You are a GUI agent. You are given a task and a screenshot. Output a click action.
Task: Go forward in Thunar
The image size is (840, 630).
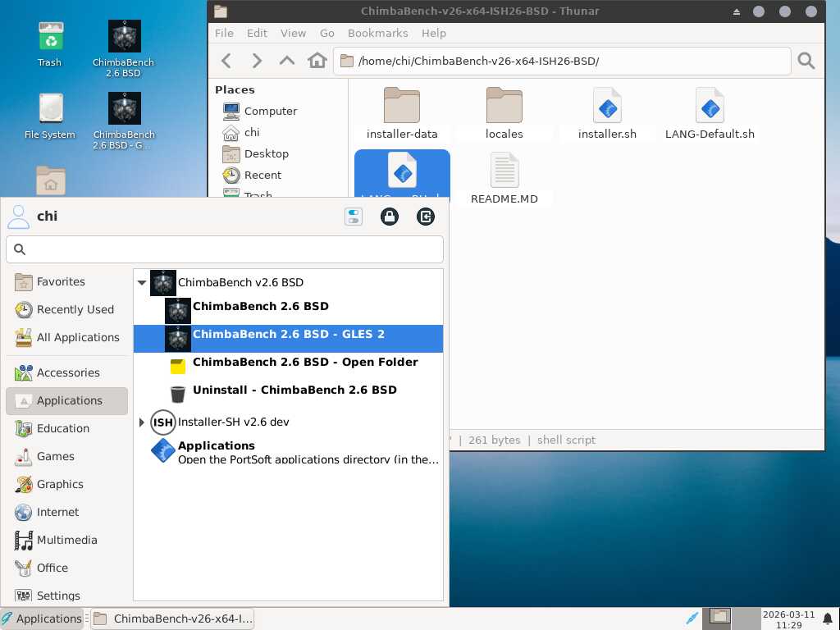tap(257, 61)
